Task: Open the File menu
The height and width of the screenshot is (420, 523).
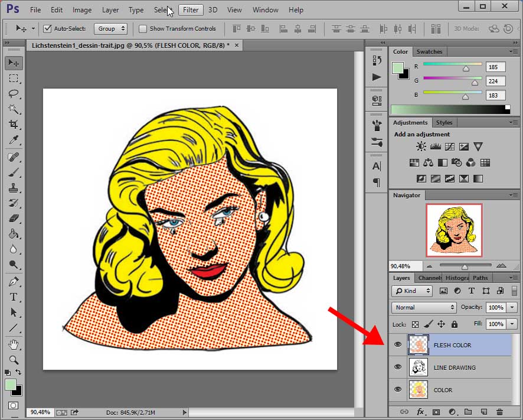Action: pyautogui.click(x=35, y=10)
